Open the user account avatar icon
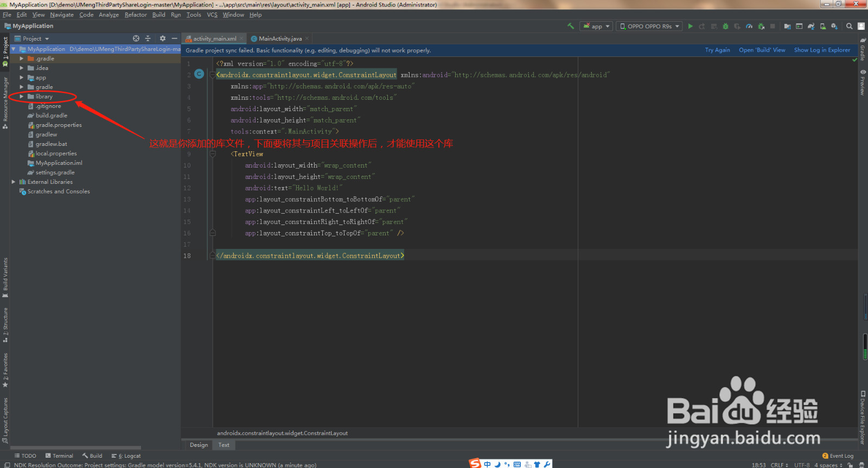Viewport: 868px width, 468px height. (861, 26)
